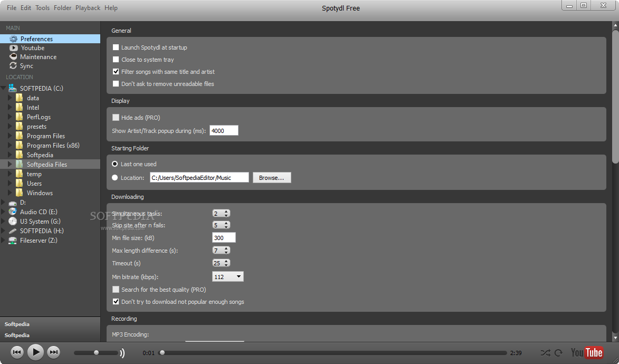
Task: Click the presets folder icon
Action: pyautogui.click(x=19, y=126)
